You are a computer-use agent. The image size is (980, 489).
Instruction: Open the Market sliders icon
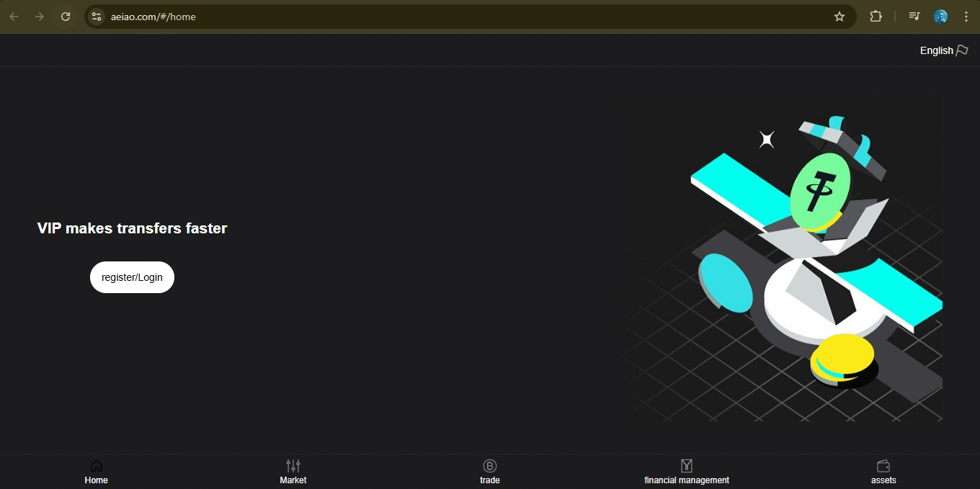point(293,466)
